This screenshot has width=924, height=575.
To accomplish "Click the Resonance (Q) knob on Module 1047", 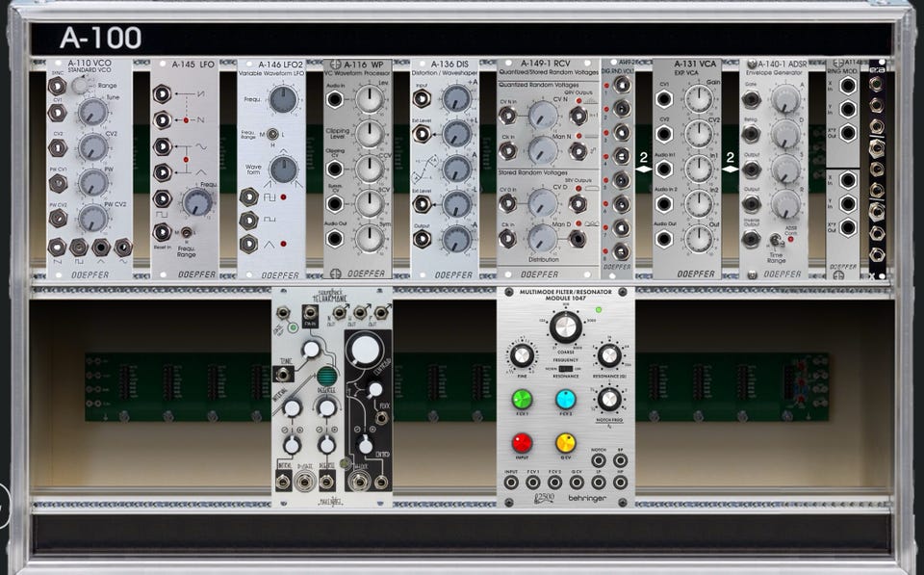I will coord(608,355).
